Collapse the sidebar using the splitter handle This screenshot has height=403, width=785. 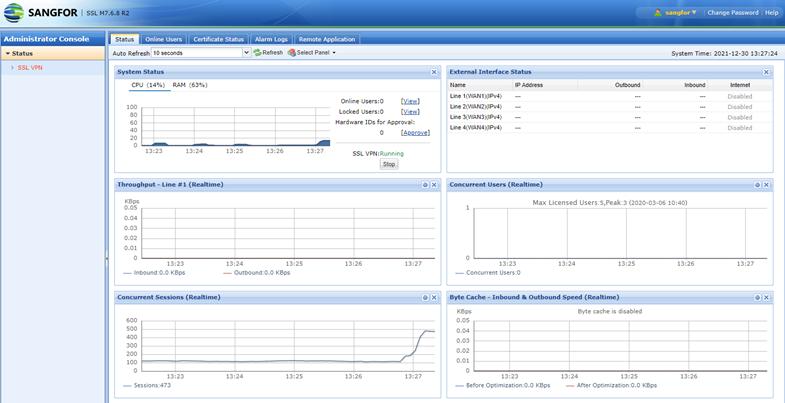coord(106,258)
